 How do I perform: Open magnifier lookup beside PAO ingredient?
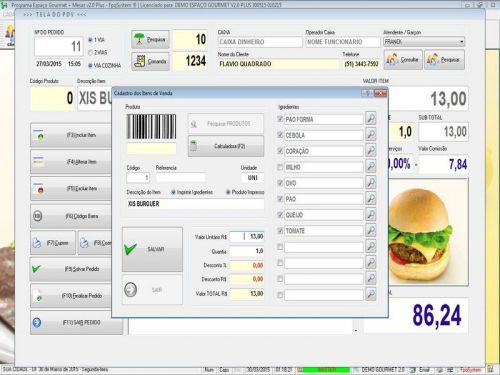click(371, 198)
